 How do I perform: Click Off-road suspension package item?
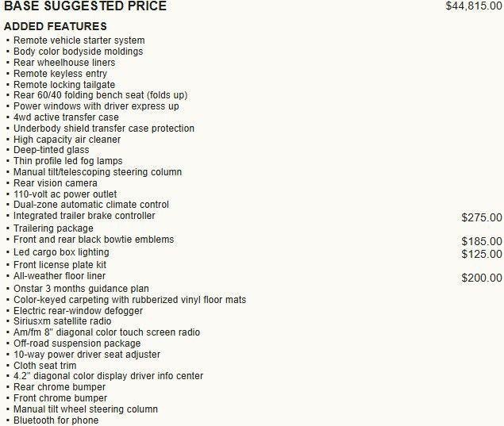click(77, 343)
